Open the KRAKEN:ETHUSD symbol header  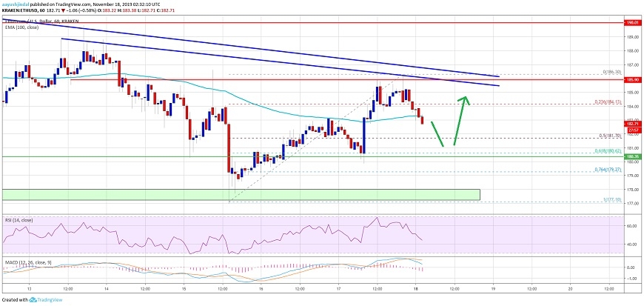26,12
